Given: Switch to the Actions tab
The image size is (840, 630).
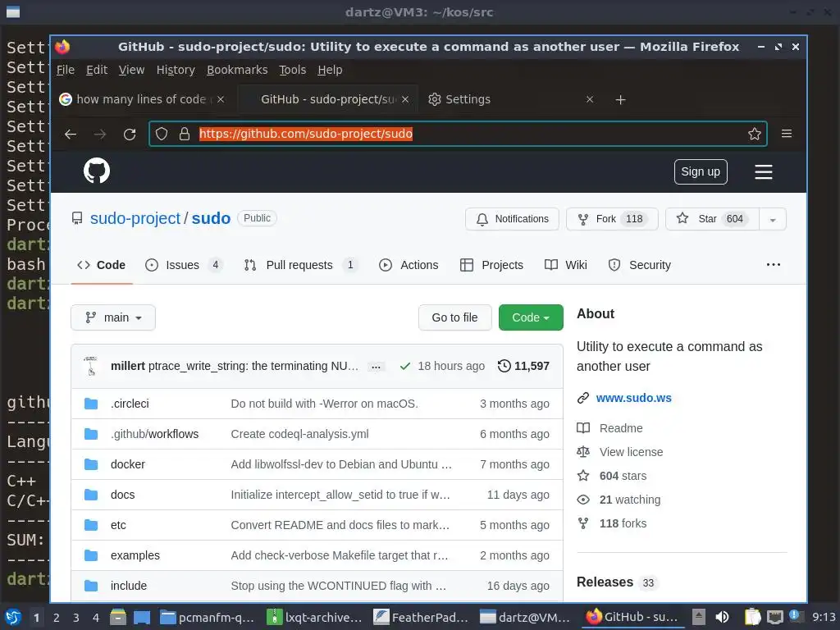Looking at the screenshot, I should pyautogui.click(x=409, y=265).
